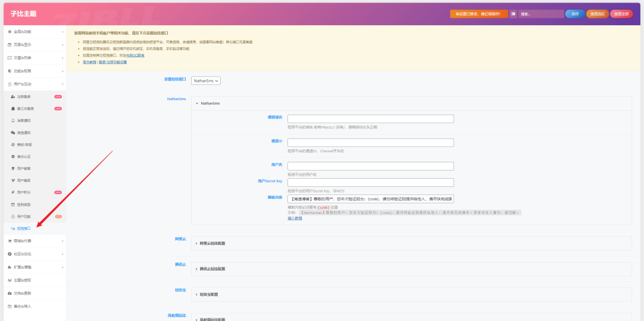Click the 社区&论坛 icon in sidebar

9,254
